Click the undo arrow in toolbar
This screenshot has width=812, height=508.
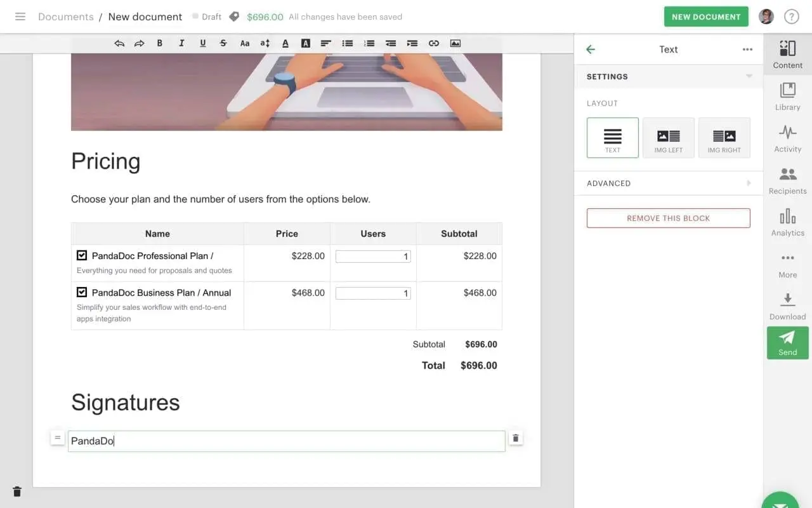click(119, 43)
